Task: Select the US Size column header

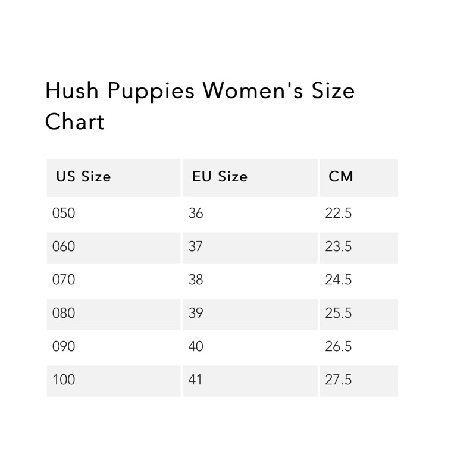Action: (84, 177)
